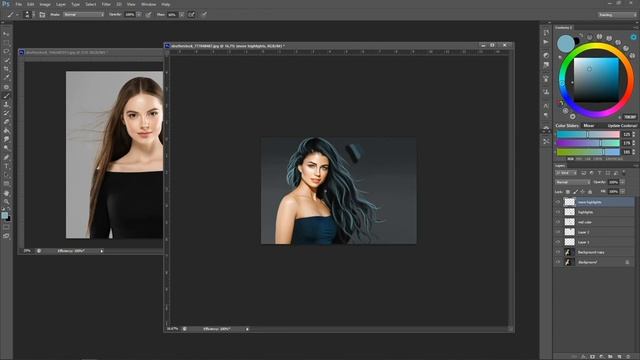
Task: Click the Layers panel tab
Action: pos(560,166)
